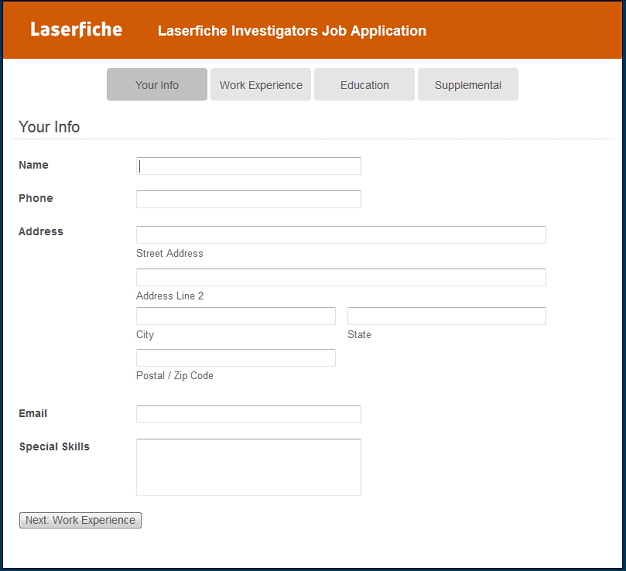This screenshot has height=571, width=626.
Task: Focus the Name input field
Action: 249,166
